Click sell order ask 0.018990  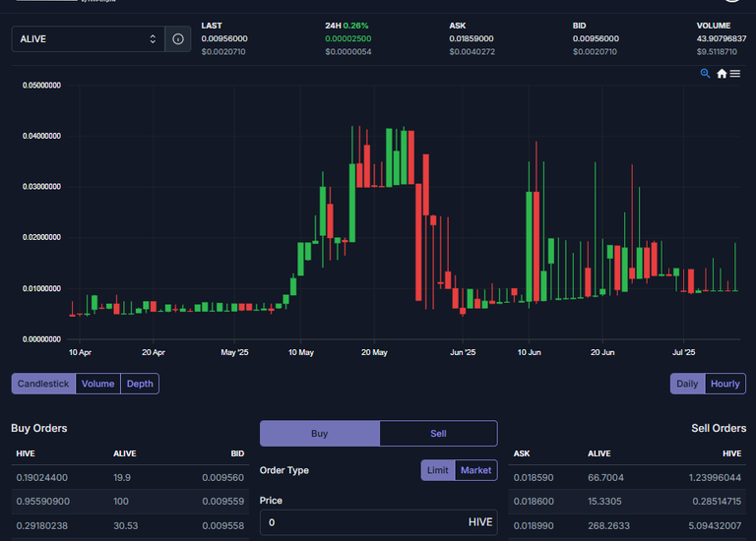click(x=534, y=525)
